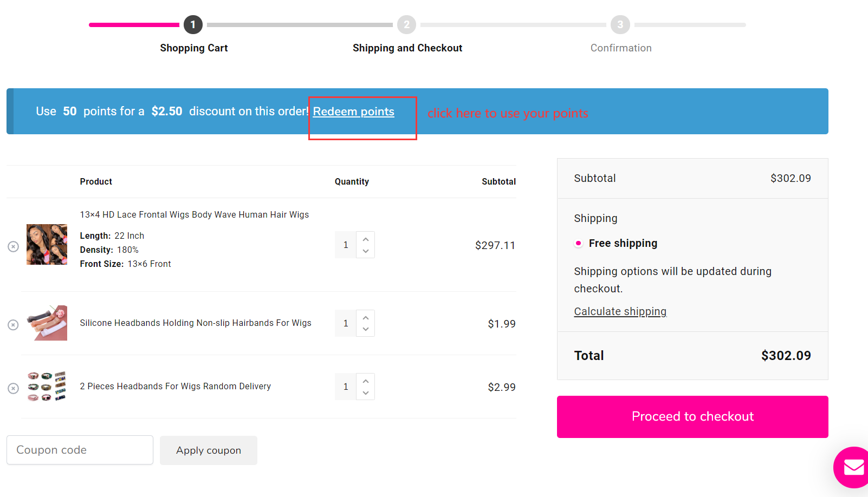
Task: Decrease quantity of Silicone Headbands
Action: 366,329
